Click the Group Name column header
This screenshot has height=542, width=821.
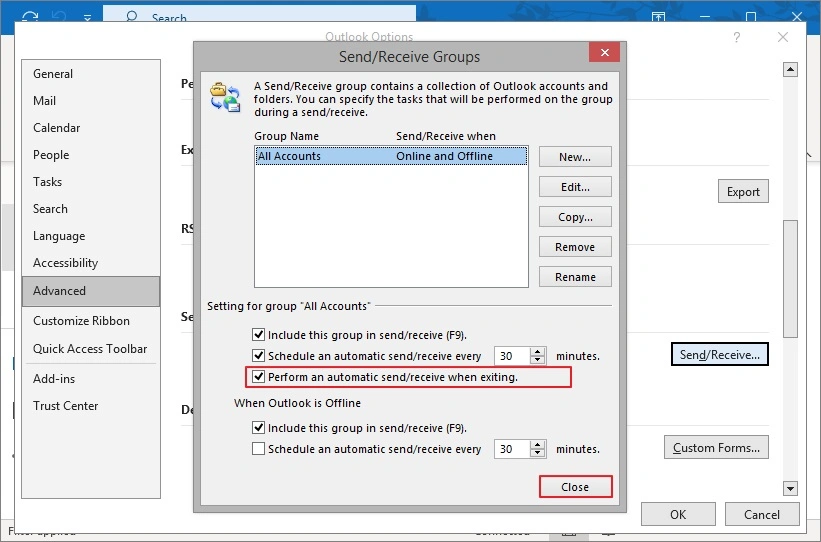286,136
